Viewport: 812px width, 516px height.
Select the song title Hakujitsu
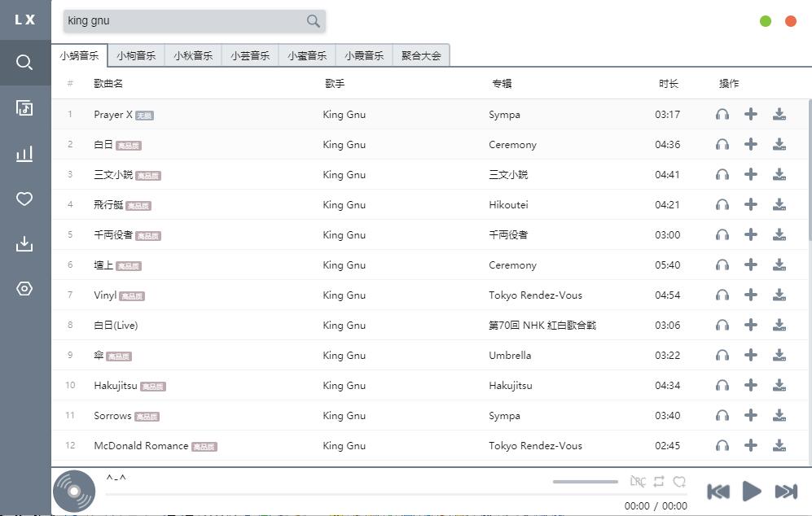coord(116,386)
